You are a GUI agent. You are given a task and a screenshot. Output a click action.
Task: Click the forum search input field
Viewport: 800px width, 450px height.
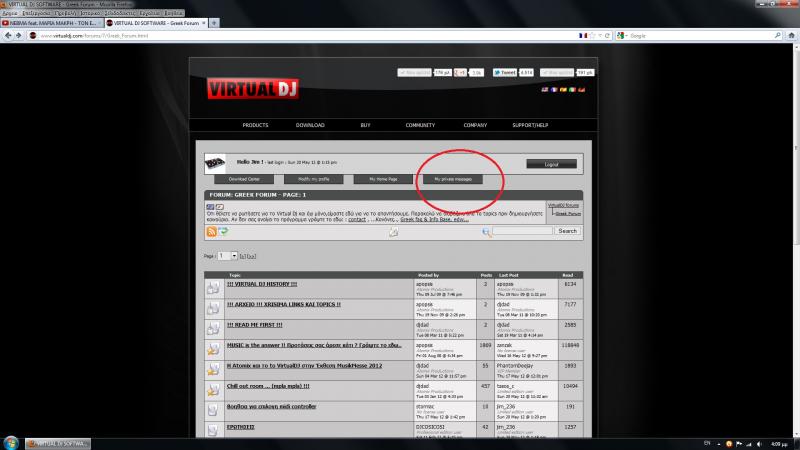pos(522,231)
